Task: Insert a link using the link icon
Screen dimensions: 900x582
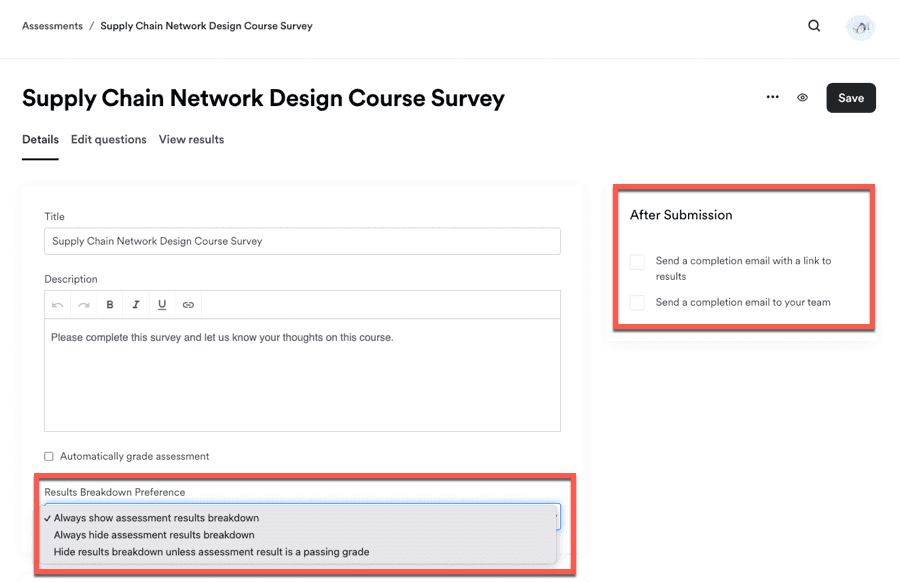Action: click(x=188, y=305)
